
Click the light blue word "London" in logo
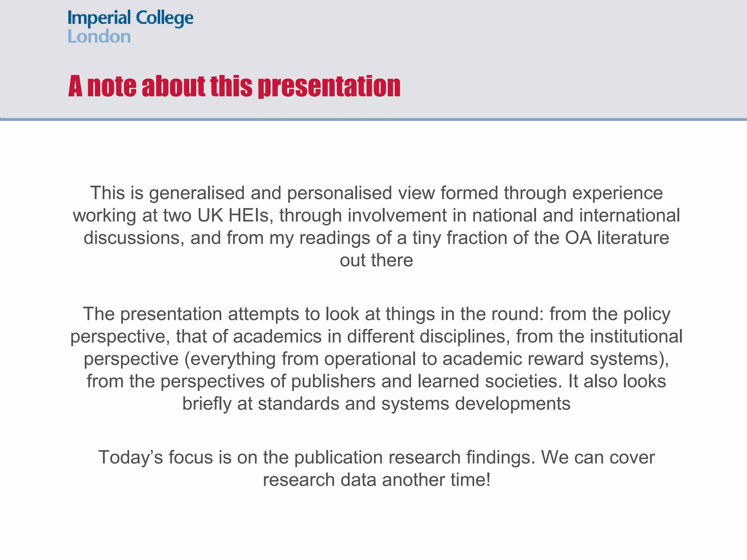[x=99, y=37]
